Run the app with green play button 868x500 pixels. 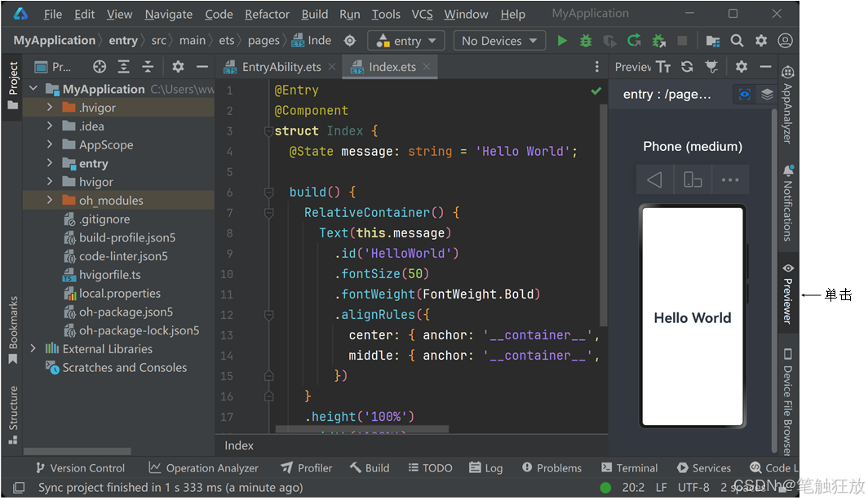tap(562, 41)
